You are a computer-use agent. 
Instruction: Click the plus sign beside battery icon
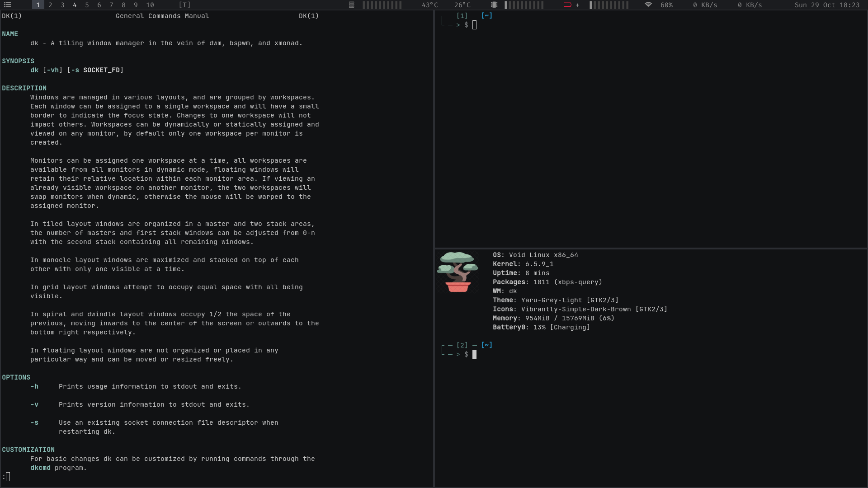[x=577, y=5]
